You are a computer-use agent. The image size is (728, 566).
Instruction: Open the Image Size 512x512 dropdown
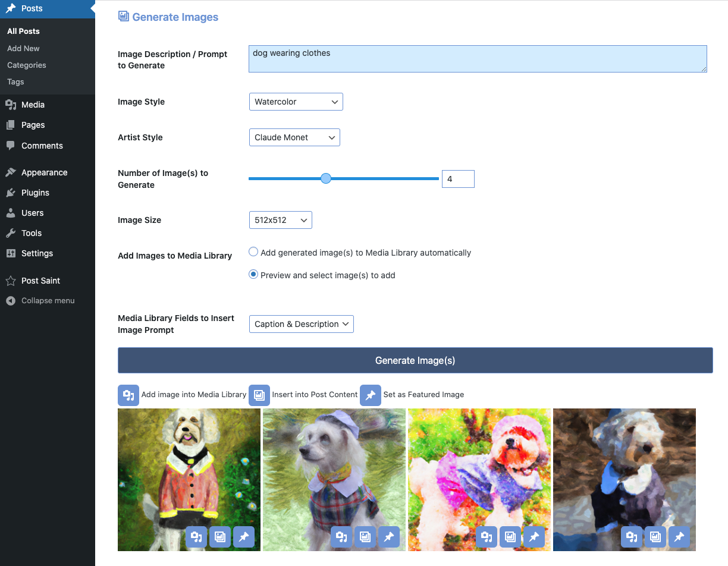[x=280, y=220]
